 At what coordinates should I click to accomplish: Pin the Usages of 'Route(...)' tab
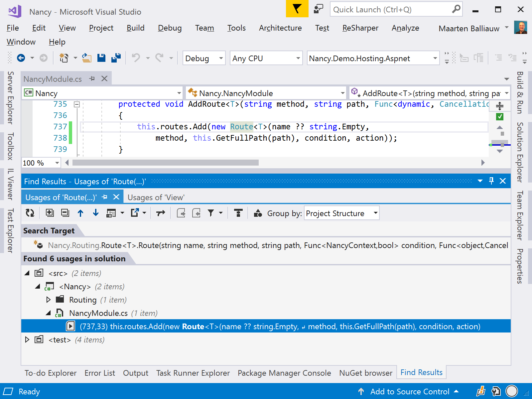tap(104, 197)
